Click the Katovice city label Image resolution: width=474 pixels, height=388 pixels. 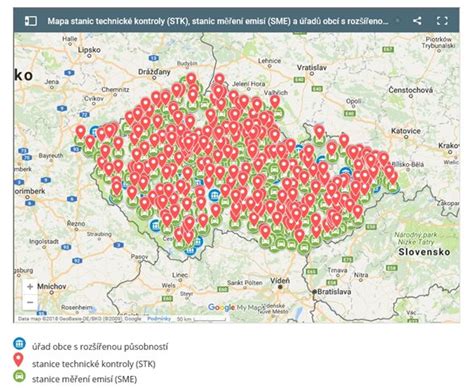pos(406,131)
